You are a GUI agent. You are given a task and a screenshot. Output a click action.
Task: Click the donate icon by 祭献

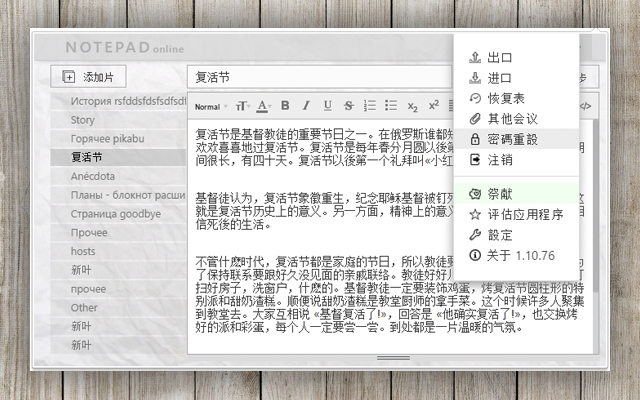click(x=475, y=194)
